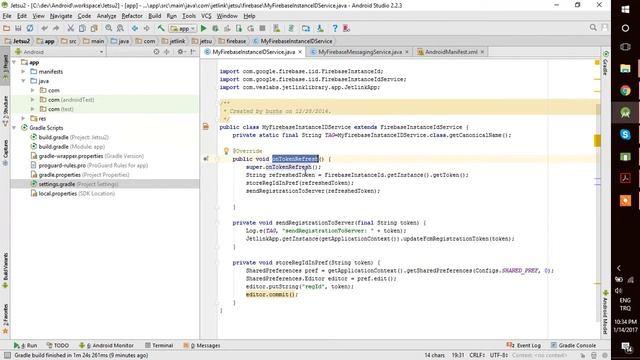640x360 pixels.
Task: Close the MyFirebaseInstanceIDService.java tab
Action: (x=300, y=52)
